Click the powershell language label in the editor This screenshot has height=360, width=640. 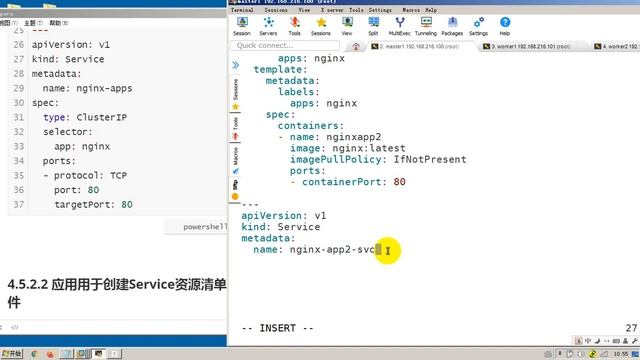205,227
